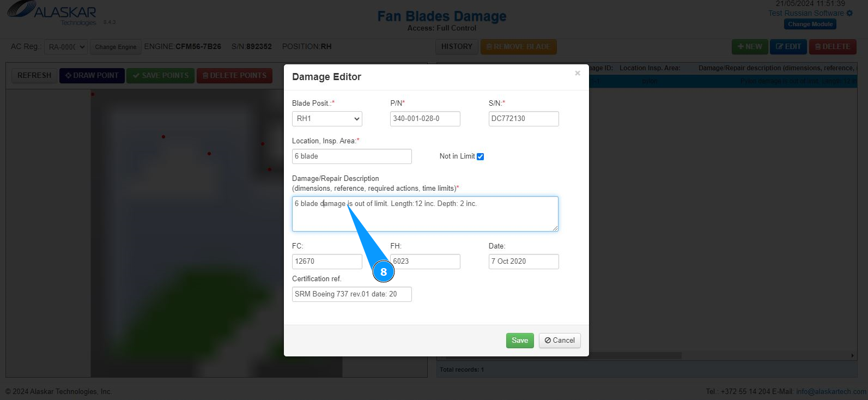Click the gear icon beside Test Russian Software
Viewport: 868px width, 400px height.
coord(849,13)
